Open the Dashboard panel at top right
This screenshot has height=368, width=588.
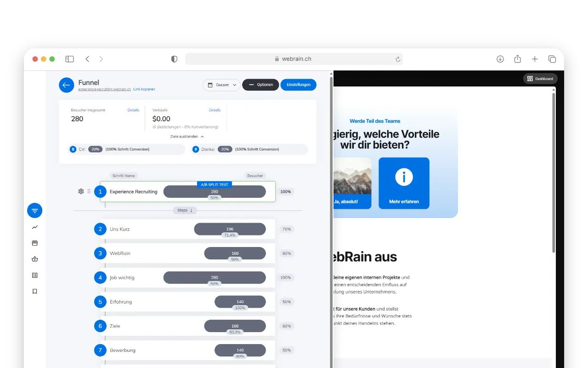tap(540, 78)
